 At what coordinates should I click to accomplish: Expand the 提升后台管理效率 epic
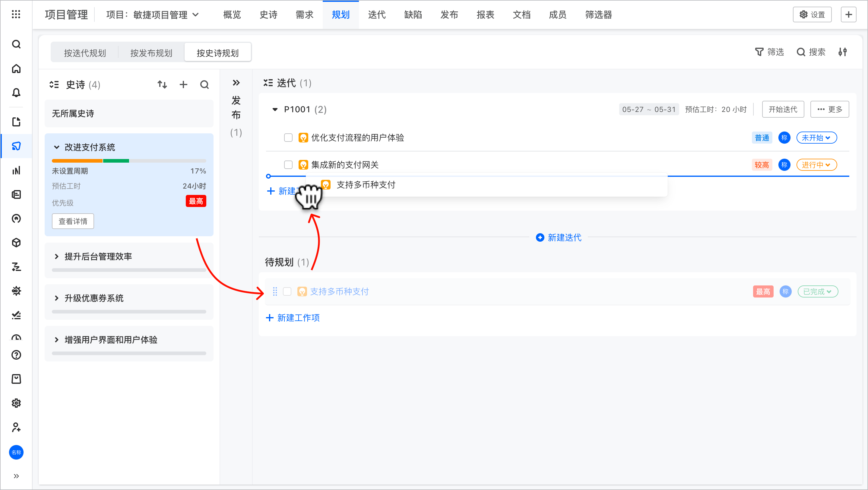(57, 256)
